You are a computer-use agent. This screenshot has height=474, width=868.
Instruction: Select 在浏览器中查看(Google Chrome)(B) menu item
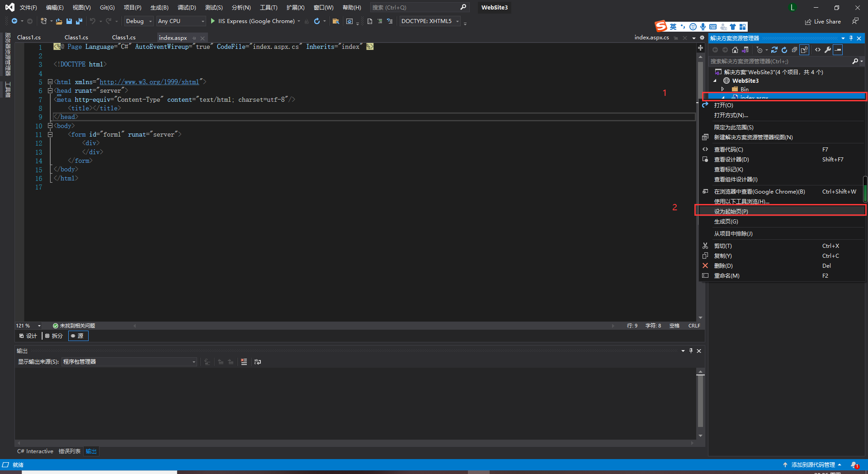[x=782, y=191]
